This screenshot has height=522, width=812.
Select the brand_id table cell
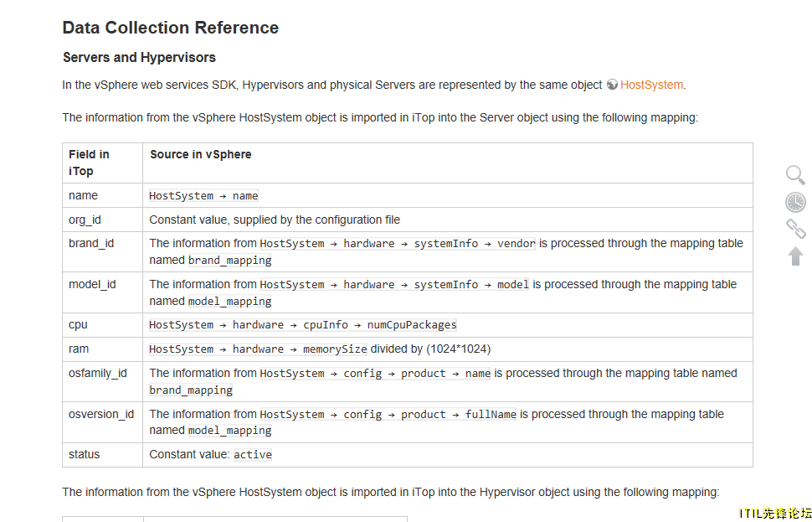pyautogui.click(x=102, y=251)
